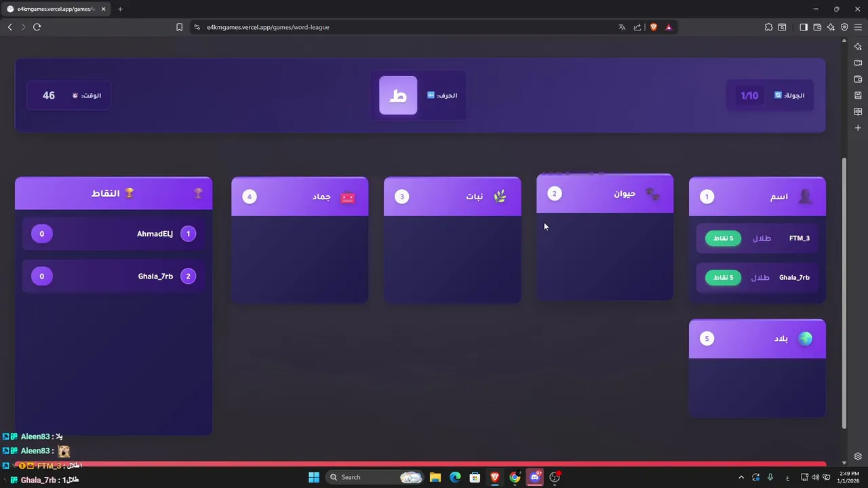Image resolution: width=868 pixels, height=488 pixels.
Task: Select the جماد category card header
Action: (x=300, y=197)
